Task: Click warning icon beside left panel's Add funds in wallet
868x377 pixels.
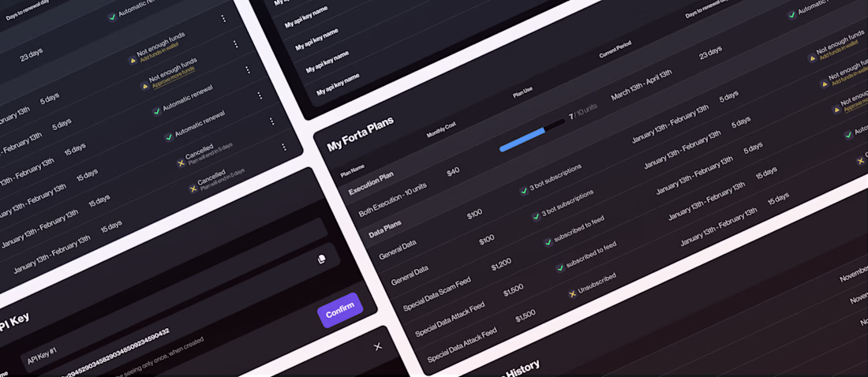Action: (x=133, y=61)
